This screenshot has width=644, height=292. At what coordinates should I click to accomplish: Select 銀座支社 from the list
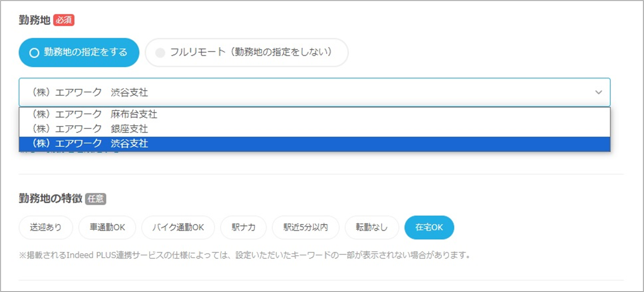[314, 128]
